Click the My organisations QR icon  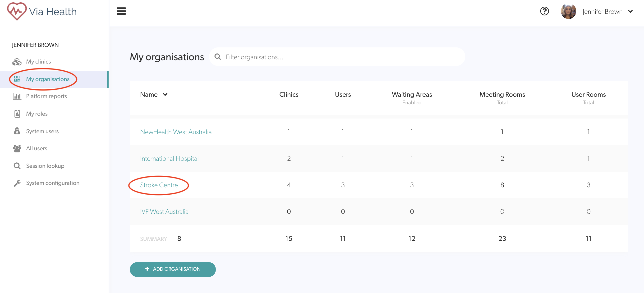tap(17, 79)
